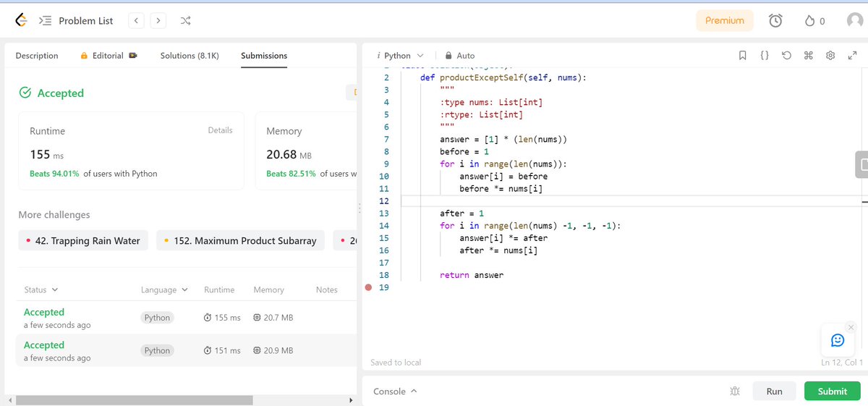Open runtime Details link
The height and width of the screenshot is (406, 868).
(x=220, y=130)
